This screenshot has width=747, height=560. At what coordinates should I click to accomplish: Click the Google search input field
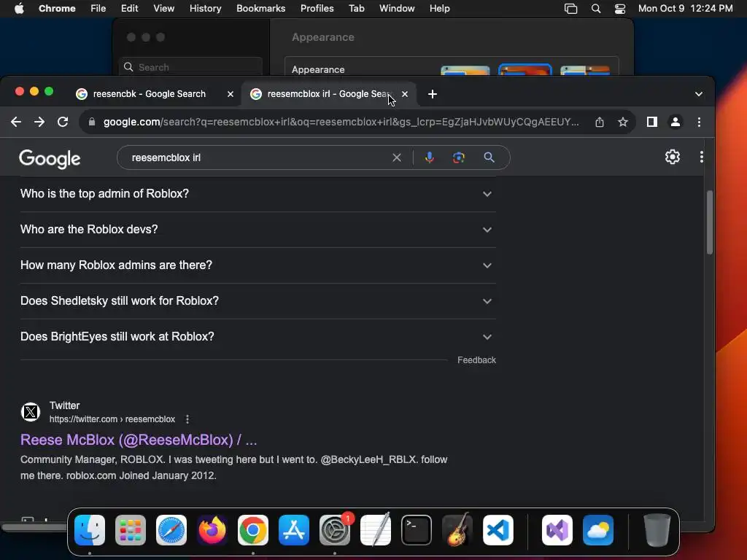258,157
